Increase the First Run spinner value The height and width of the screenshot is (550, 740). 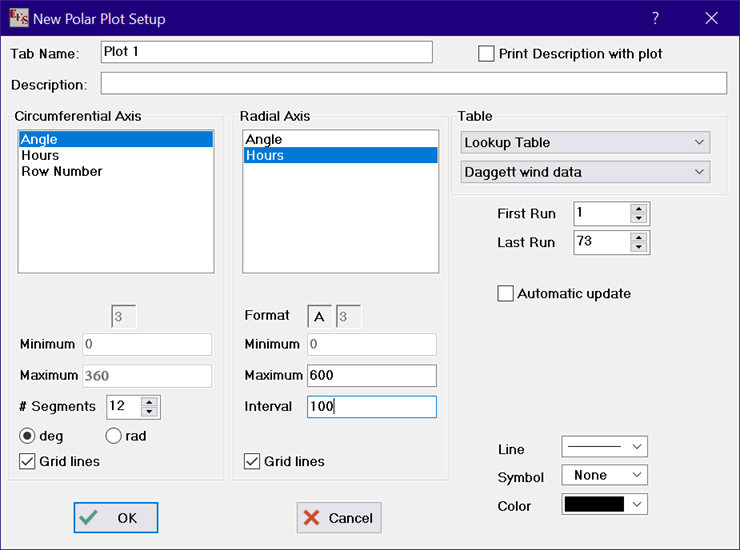click(639, 208)
